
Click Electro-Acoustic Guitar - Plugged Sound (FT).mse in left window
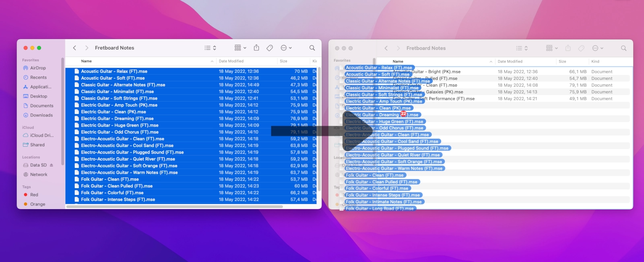tap(132, 152)
